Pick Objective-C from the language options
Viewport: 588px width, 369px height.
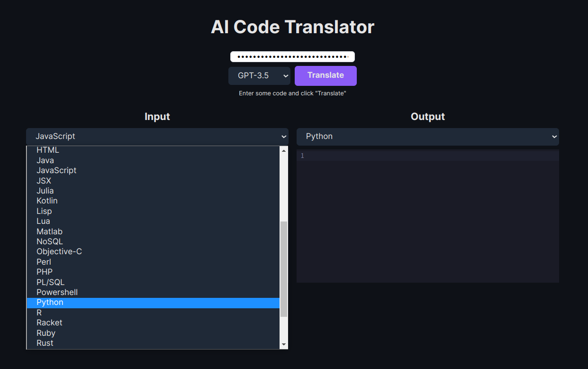(x=59, y=251)
